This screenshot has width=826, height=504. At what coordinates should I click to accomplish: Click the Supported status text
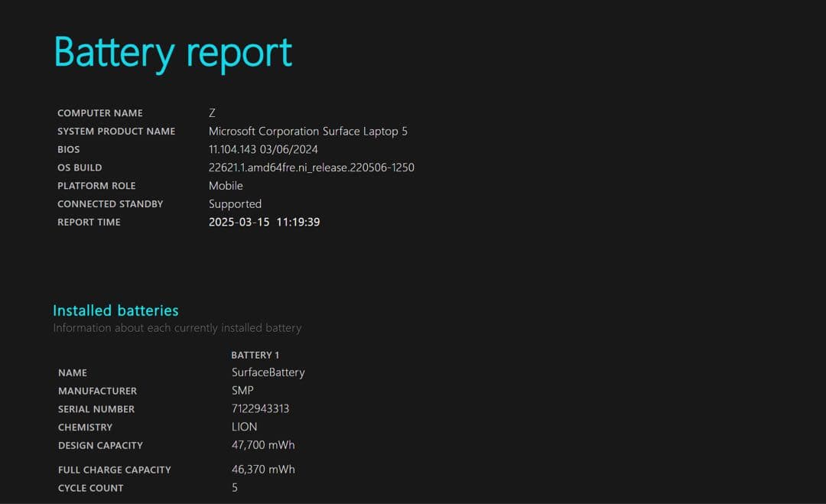pyautogui.click(x=235, y=203)
